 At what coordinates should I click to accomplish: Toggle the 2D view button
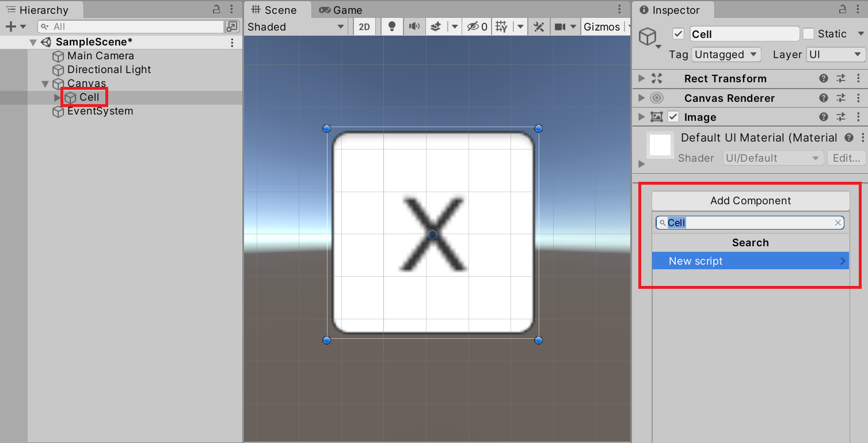click(x=364, y=26)
